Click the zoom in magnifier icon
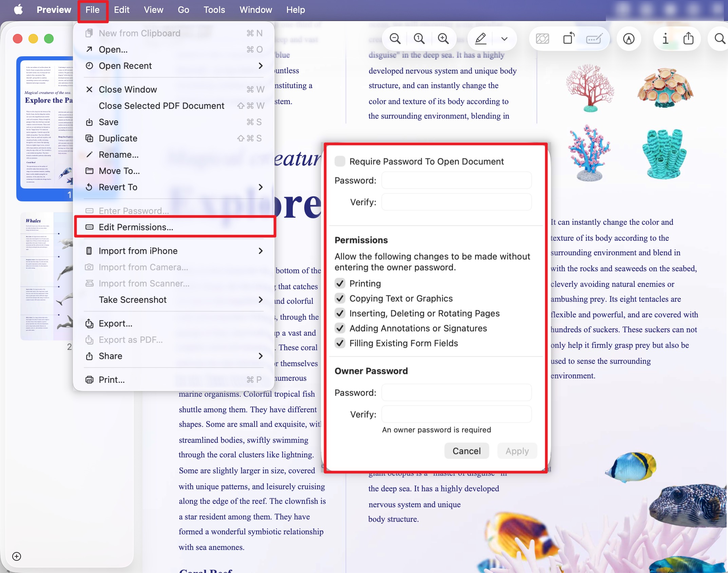The height and width of the screenshot is (573, 728). pyautogui.click(x=443, y=39)
